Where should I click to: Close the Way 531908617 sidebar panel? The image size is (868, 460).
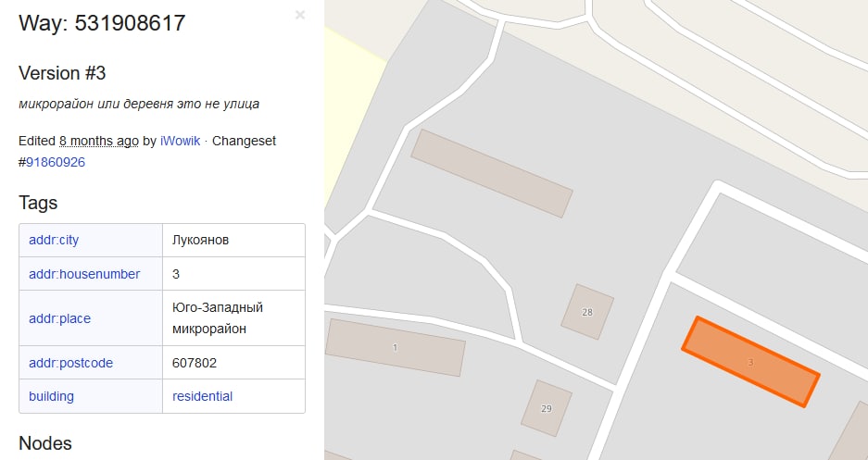pos(300,15)
